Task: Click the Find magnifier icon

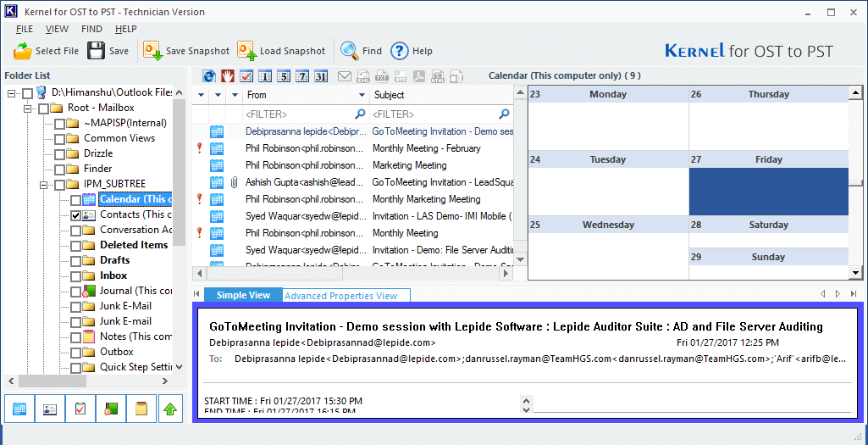Action: [x=349, y=51]
